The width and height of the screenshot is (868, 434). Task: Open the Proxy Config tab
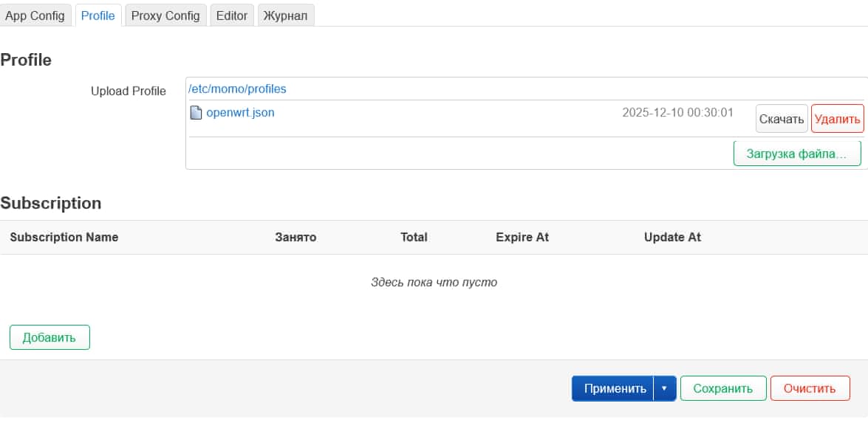(x=165, y=15)
